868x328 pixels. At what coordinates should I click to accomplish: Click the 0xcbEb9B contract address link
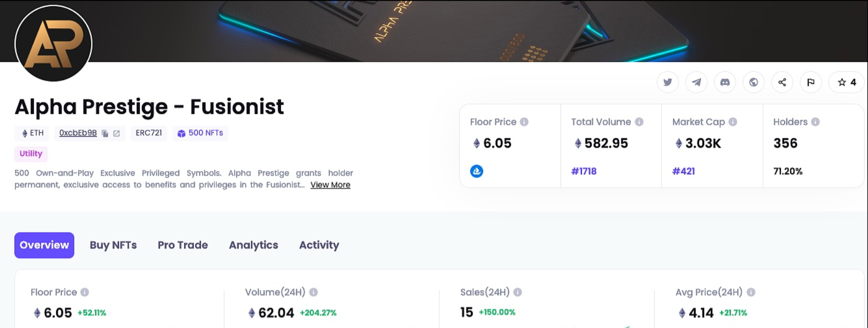click(x=78, y=133)
